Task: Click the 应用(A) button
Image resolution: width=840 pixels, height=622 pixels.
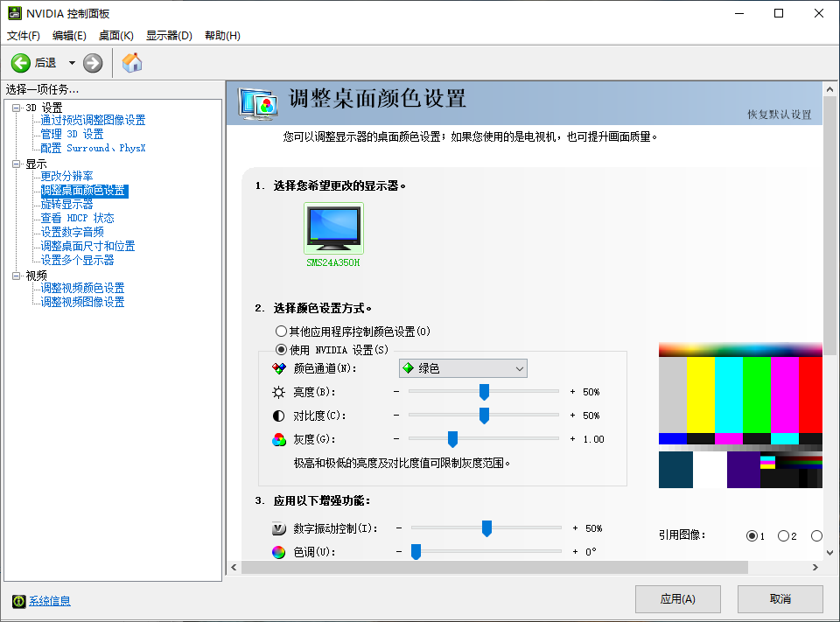Action: pyautogui.click(x=677, y=599)
